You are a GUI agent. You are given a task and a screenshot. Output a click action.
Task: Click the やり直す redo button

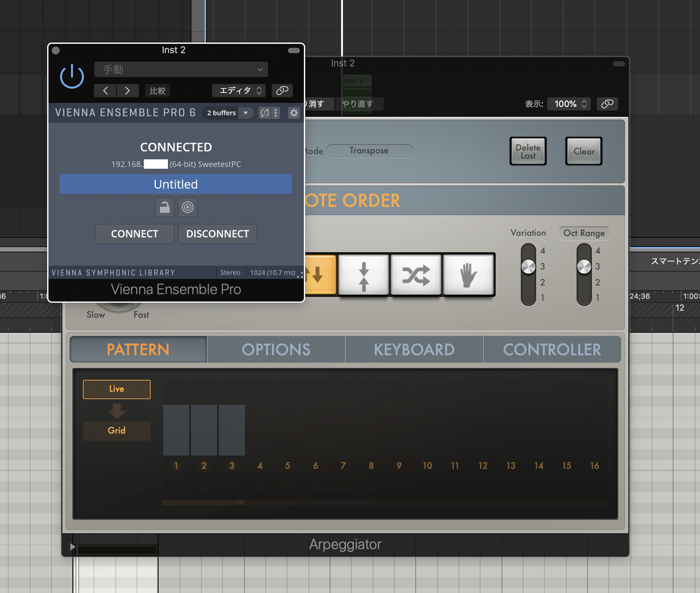pyautogui.click(x=358, y=104)
